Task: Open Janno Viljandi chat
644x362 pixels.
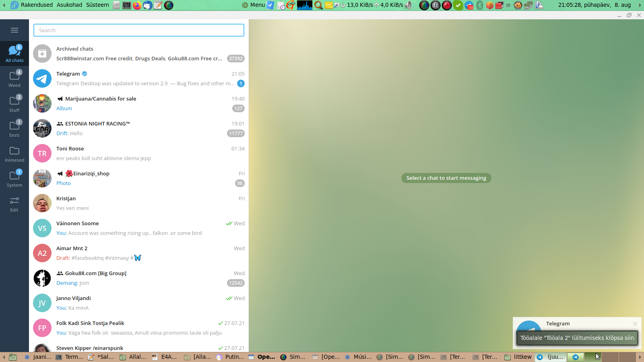Action: 139,303
